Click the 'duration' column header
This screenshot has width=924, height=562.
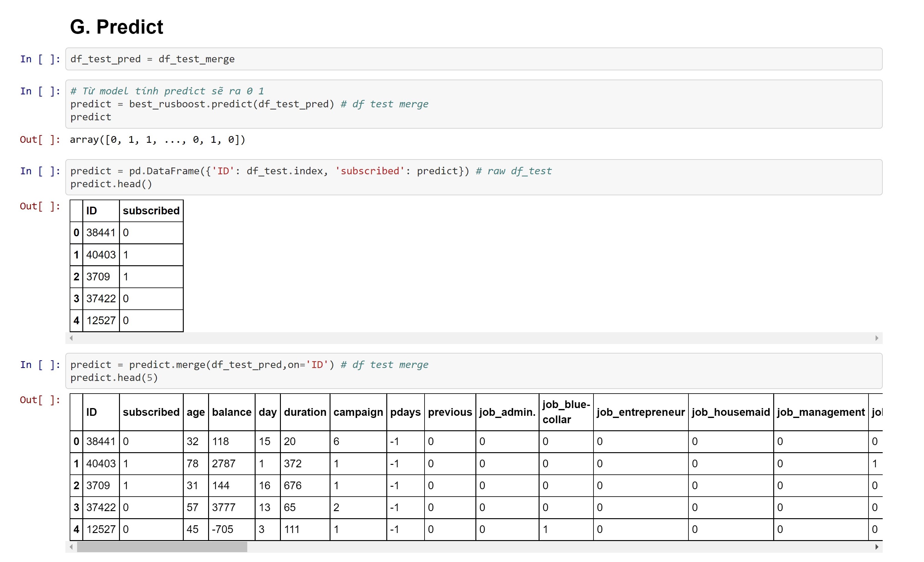[x=305, y=412]
